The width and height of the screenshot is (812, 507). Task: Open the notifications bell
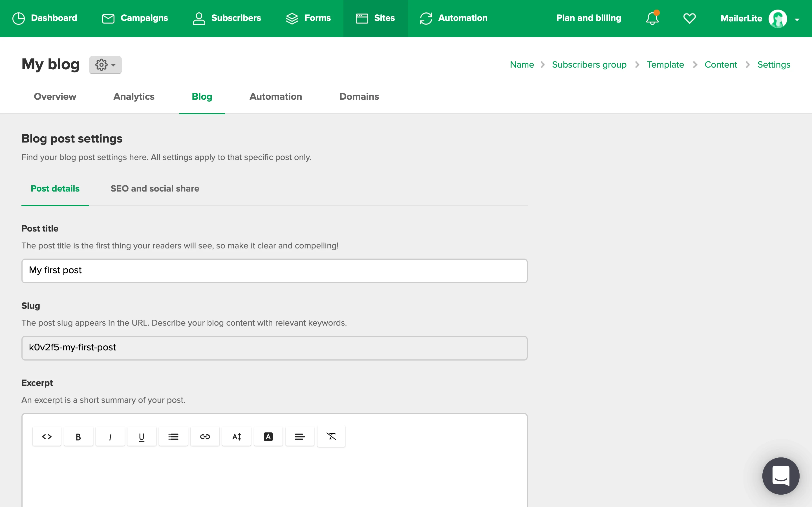coord(652,18)
